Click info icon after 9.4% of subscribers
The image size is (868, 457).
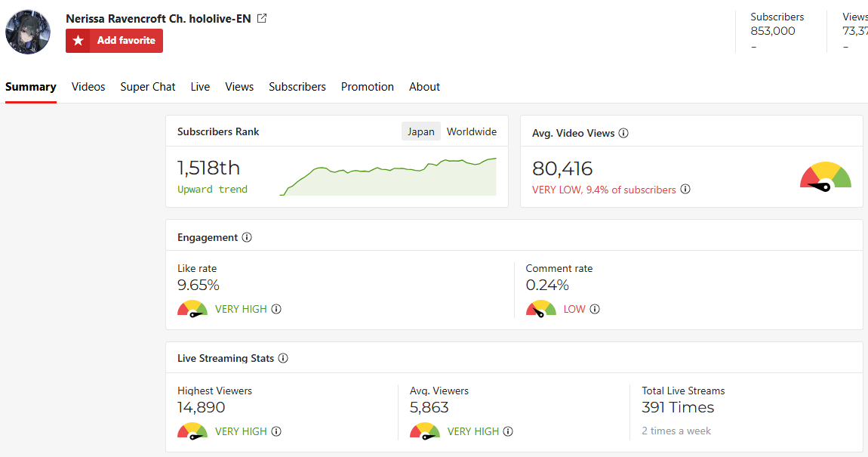point(685,190)
